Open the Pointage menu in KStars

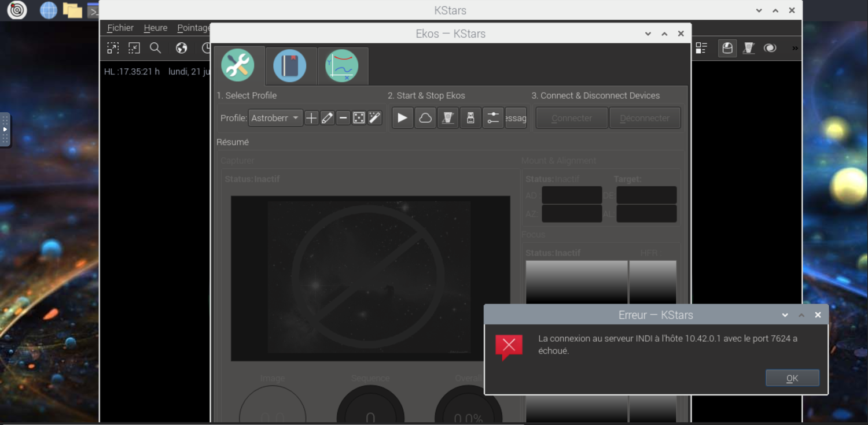193,28
